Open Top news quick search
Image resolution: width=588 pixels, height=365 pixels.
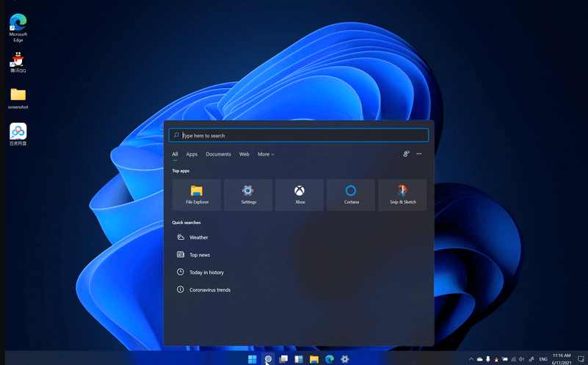199,255
